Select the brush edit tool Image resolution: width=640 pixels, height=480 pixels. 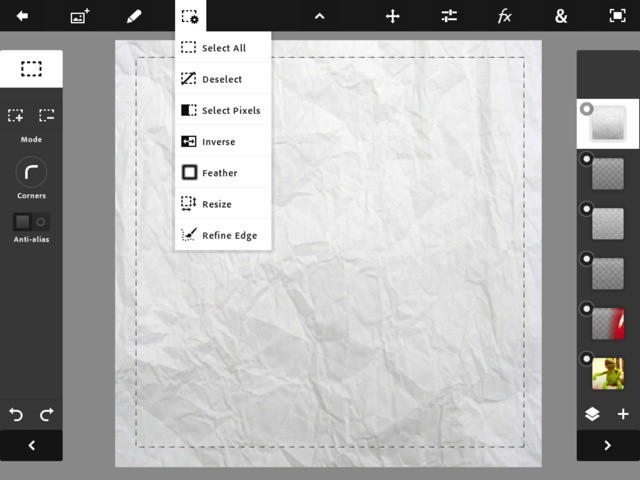click(134, 16)
